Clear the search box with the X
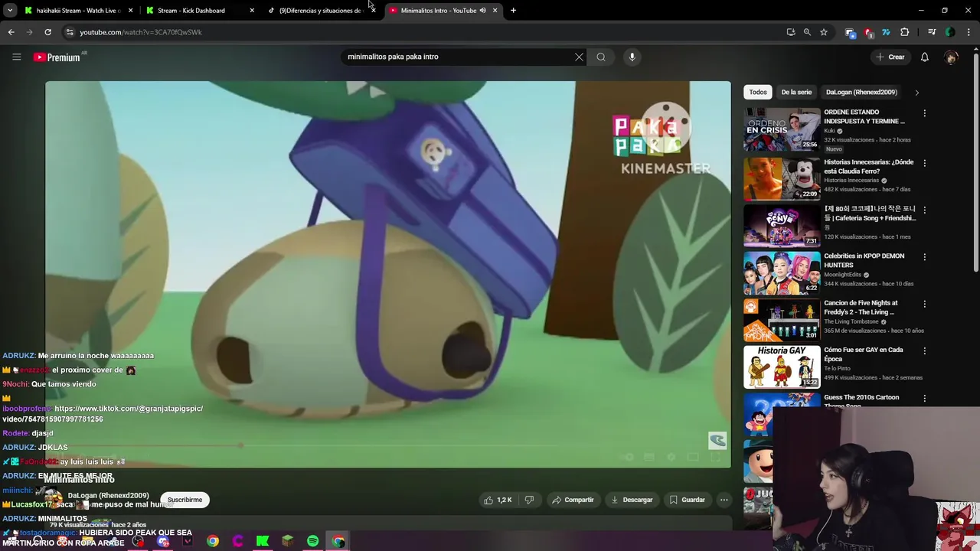 coord(579,57)
